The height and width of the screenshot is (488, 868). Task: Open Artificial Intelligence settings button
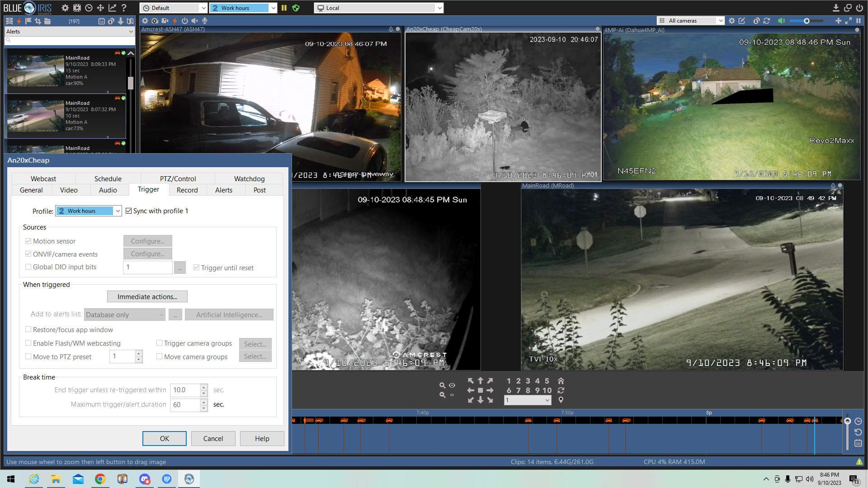tap(229, 315)
